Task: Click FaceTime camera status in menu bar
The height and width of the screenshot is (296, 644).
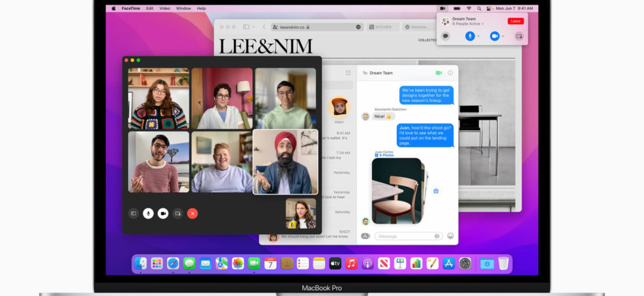Action: (x=442, y=8)
